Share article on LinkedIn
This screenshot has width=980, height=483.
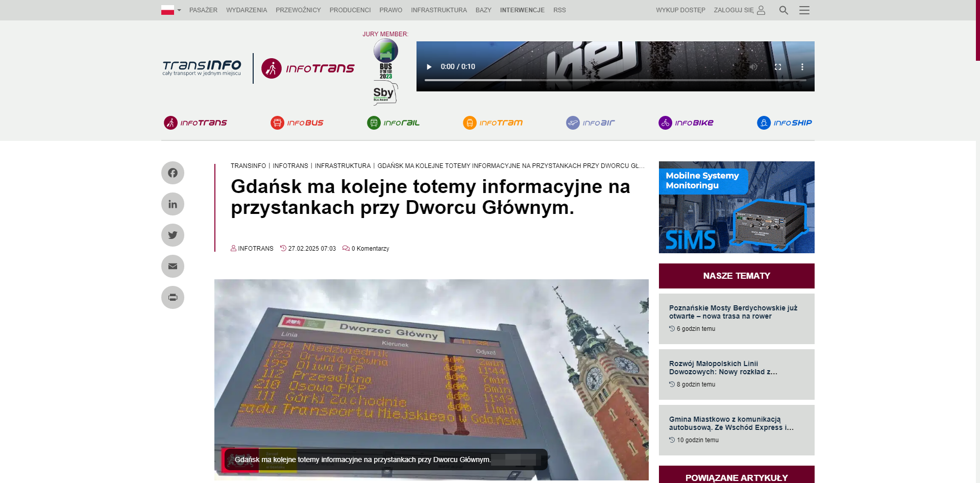(173, 204)
